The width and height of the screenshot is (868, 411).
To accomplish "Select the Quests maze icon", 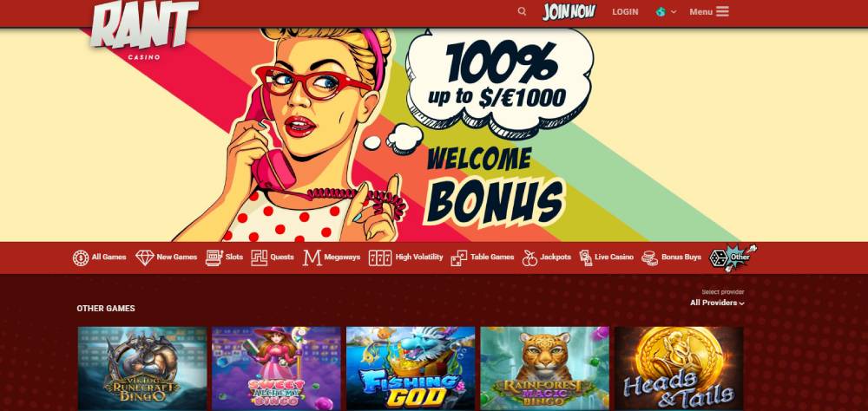I will [259, 258].
